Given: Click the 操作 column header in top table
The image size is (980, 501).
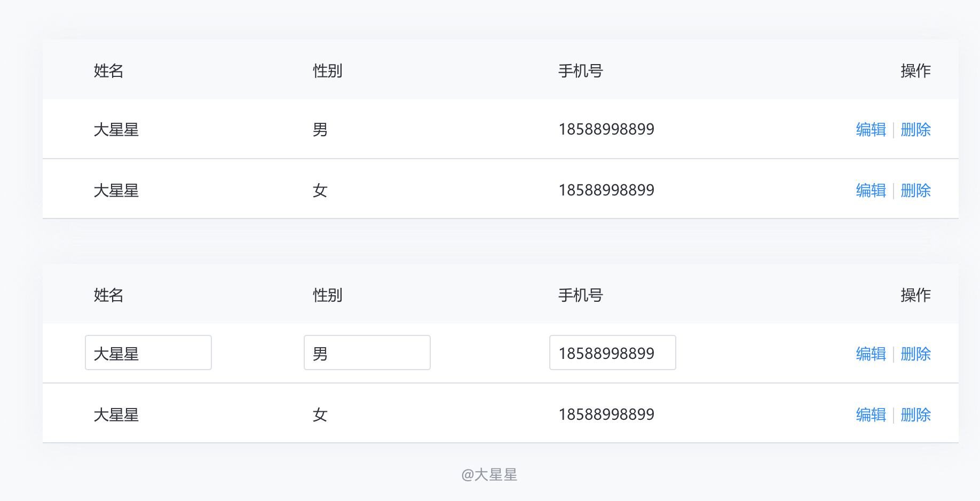Looking at the screenshot, I should pos(915,71).
